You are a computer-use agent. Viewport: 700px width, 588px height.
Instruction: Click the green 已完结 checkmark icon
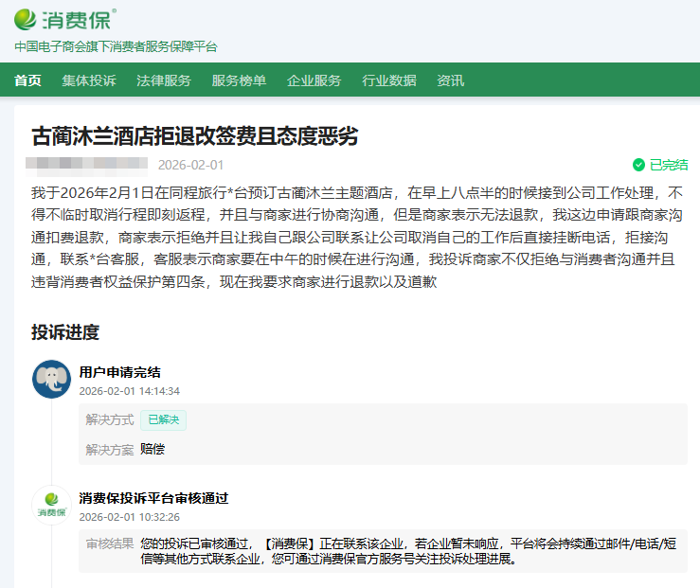coord(638,165)
